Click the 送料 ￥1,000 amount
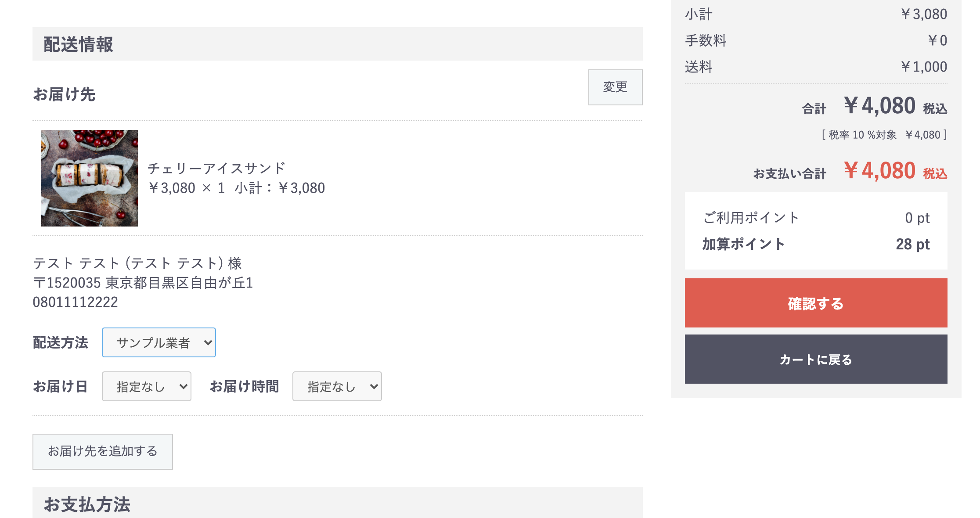Image resolution: width=980 pixels, height=518 pixels. coord(924,67)
